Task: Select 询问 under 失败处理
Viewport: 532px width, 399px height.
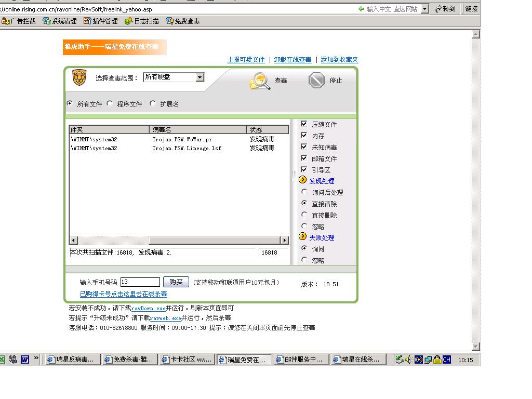Action: click(304, 248)
